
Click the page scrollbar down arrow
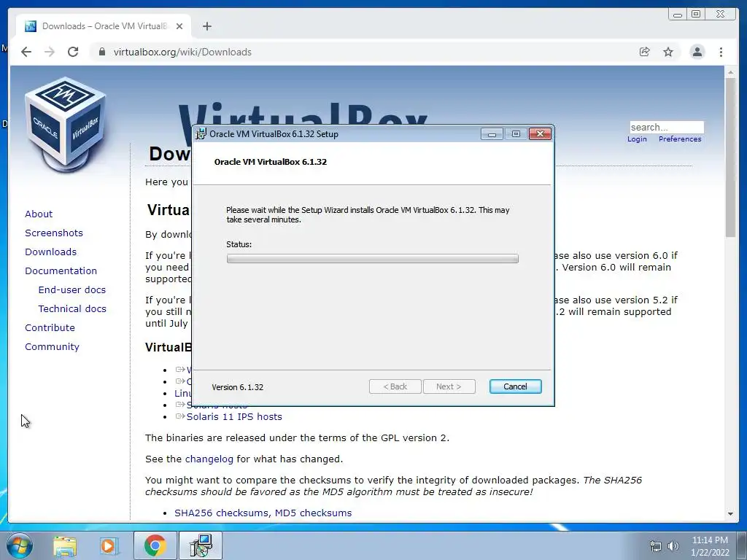coord(730,514)
